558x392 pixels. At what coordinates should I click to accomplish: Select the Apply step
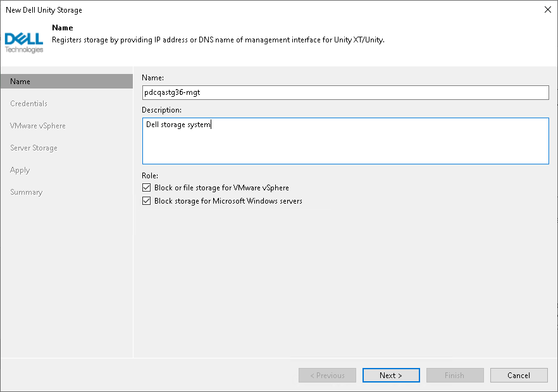click(x=20, y=170)
